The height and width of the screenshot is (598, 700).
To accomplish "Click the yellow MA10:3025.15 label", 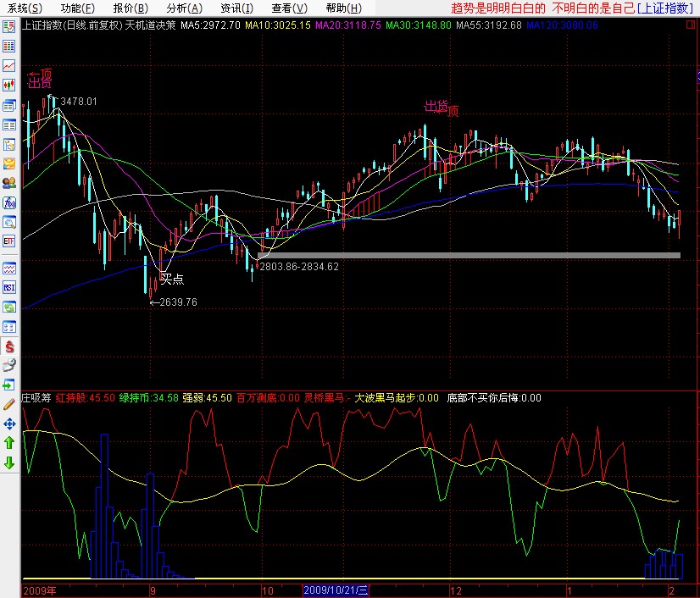I will pos(278,25).
